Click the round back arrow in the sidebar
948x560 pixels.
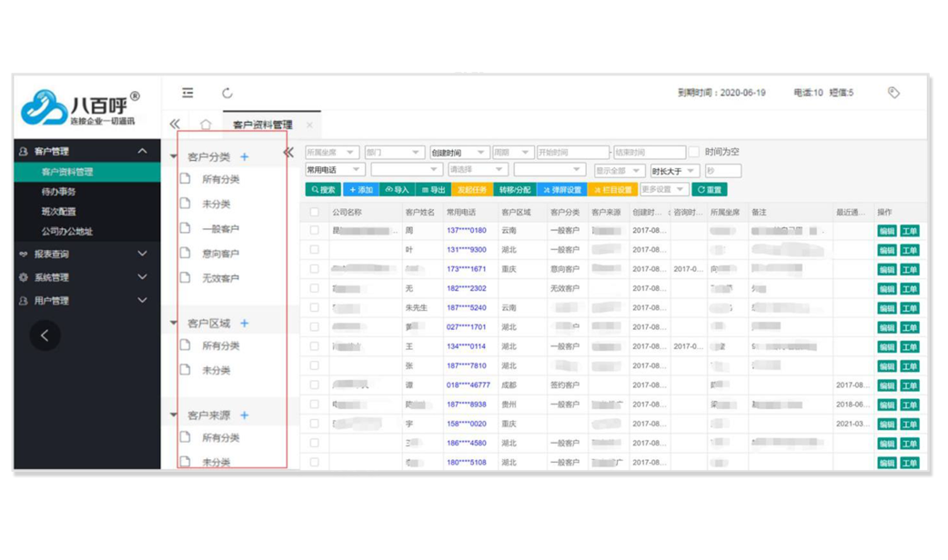click(45, 335)
